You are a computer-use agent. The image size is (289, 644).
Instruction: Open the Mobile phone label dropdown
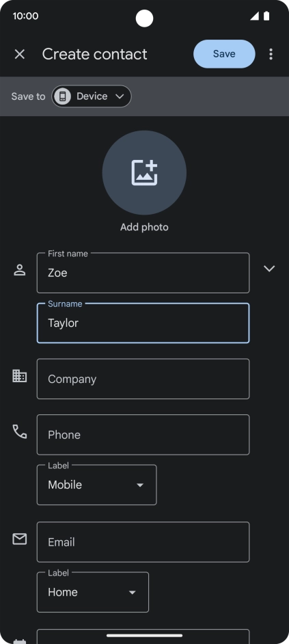pyautogui.click(x=96, y=485)
